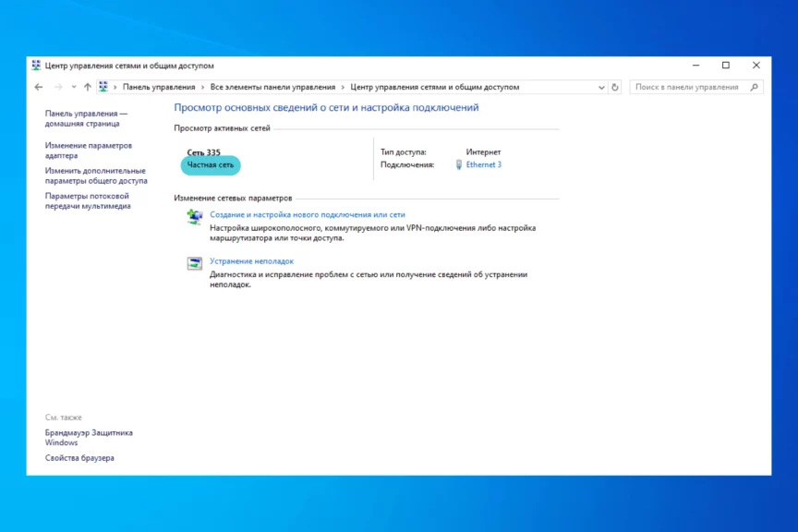The height and width of the screenshot is (532, 798).
Task: Focus the Control Panel search field
Action: pos(688,87)
